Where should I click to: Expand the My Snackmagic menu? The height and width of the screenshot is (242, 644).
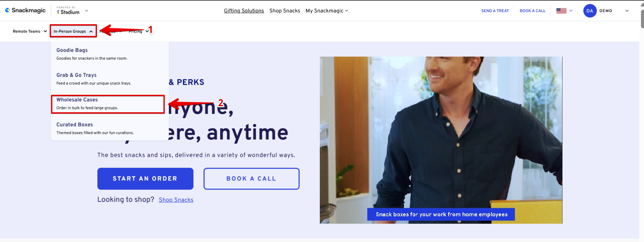click(x=327, y=11)
